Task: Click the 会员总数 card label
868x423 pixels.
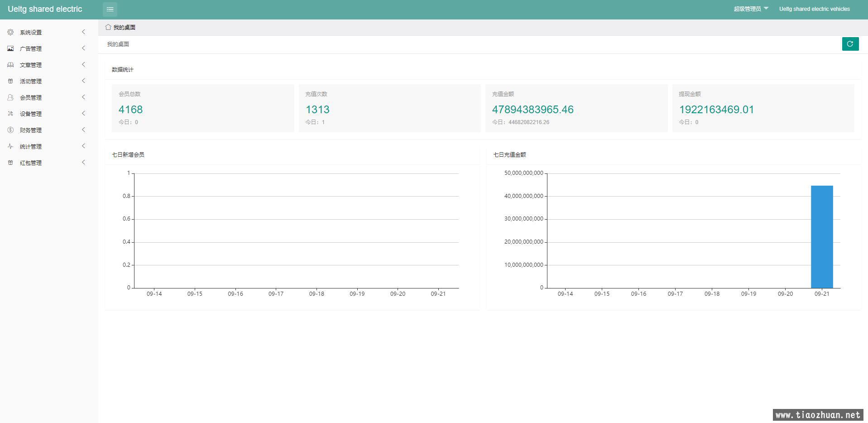Action: click(129, 94)
